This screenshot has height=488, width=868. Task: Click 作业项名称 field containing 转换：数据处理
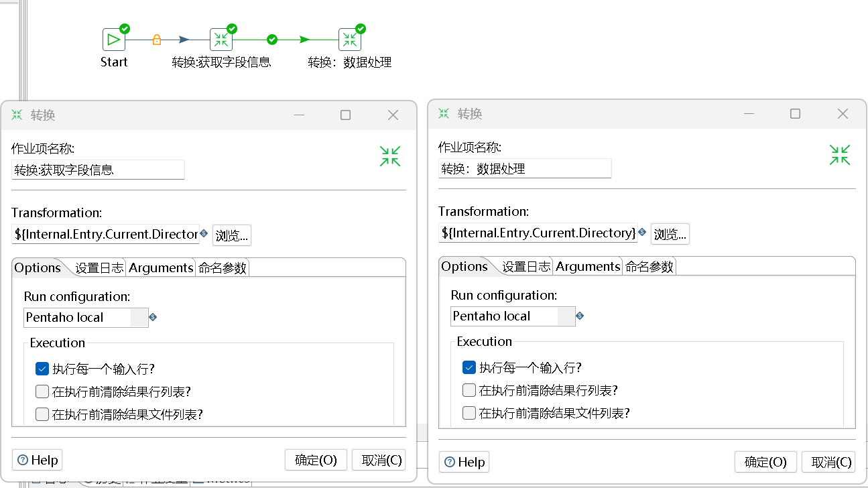coord(525,168)
